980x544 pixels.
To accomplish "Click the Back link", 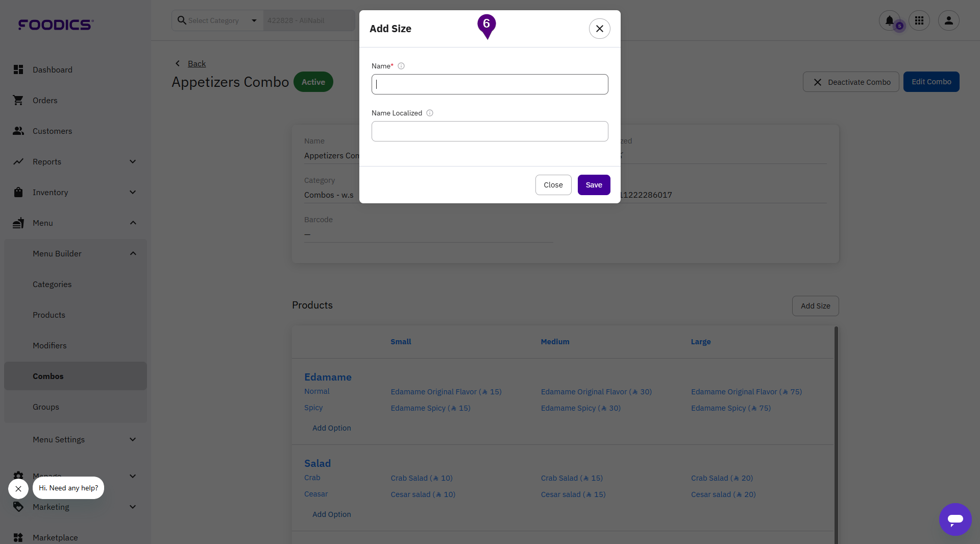I will (197, 63).
